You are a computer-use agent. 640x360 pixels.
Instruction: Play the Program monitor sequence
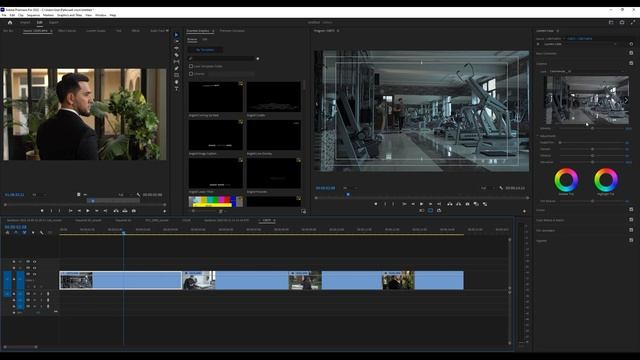(421, 204)
